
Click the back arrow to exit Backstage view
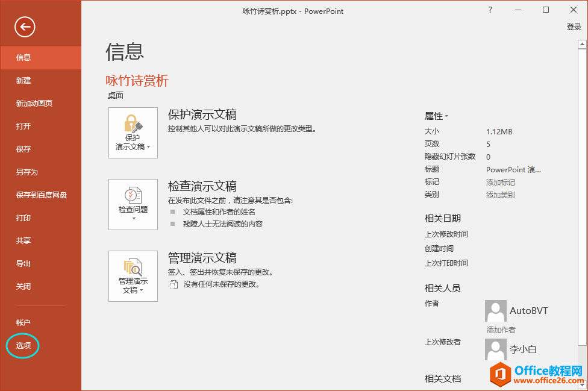24,27
